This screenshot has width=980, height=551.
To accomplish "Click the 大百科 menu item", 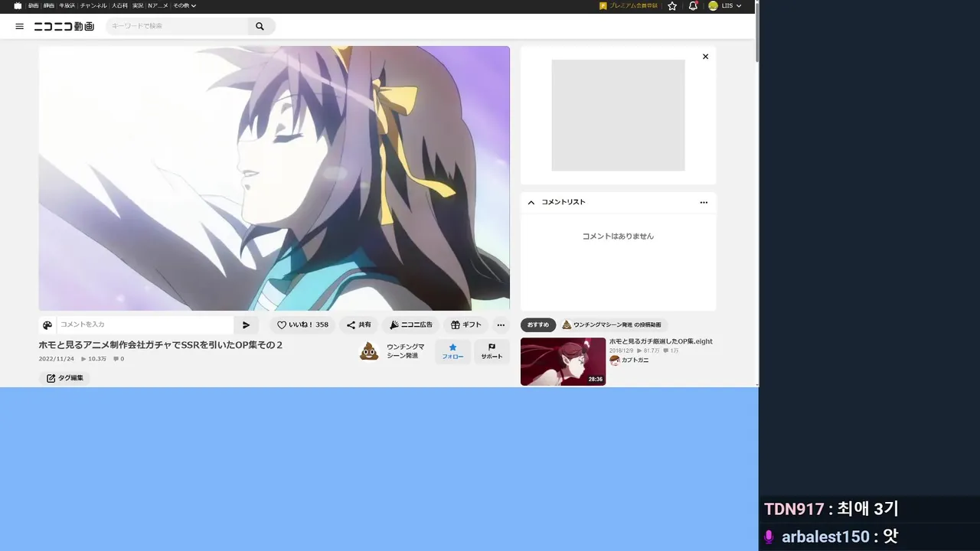I will [x=119, y=5].
